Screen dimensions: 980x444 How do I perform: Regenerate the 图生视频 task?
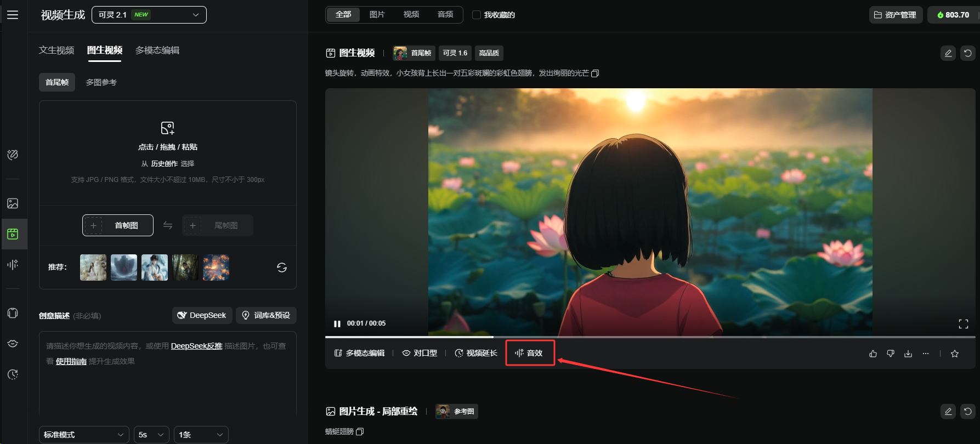point(968,53)
